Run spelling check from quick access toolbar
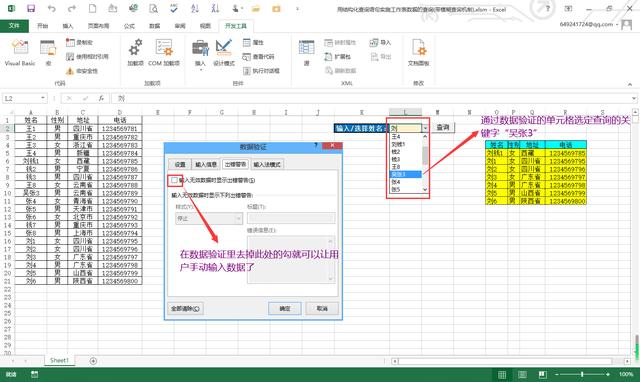Screen dimensions: 640x382 click(x=174, y=8)
